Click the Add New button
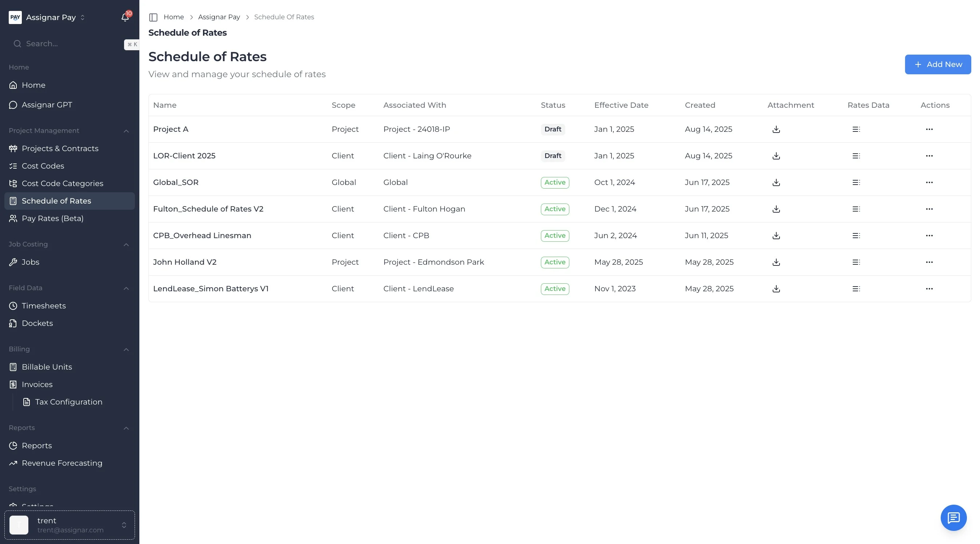 (x=937, y=64)
